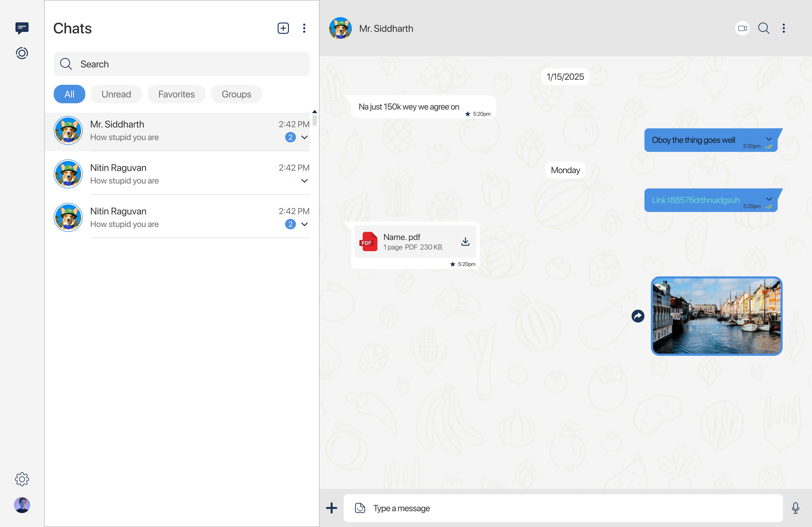This screenshot has height=527, width=812.
Task: Open the profile avatar at the sidebar bottom
Action: (22, 505)
